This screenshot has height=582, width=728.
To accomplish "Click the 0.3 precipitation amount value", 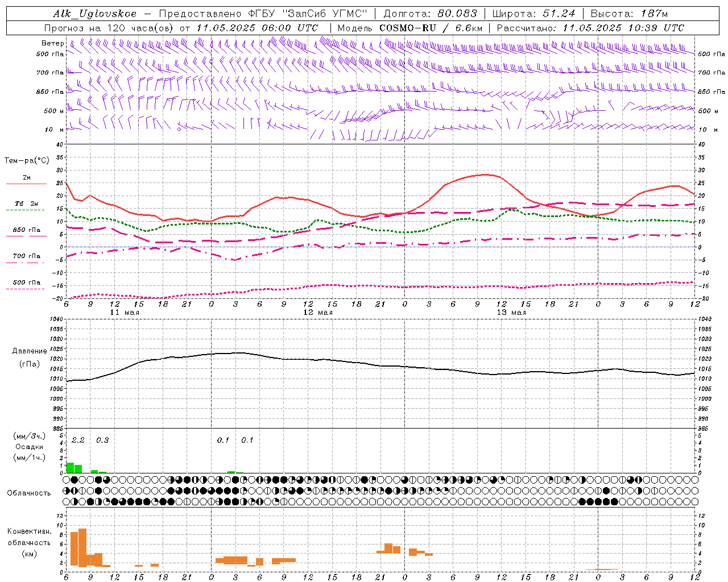I will pos(102,440).
